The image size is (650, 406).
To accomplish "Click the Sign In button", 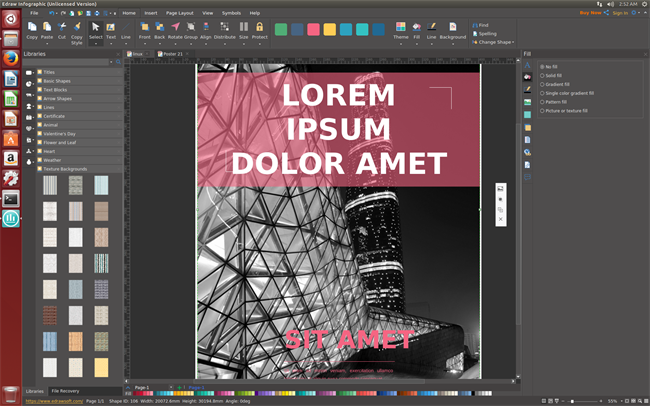I will 619,13.
